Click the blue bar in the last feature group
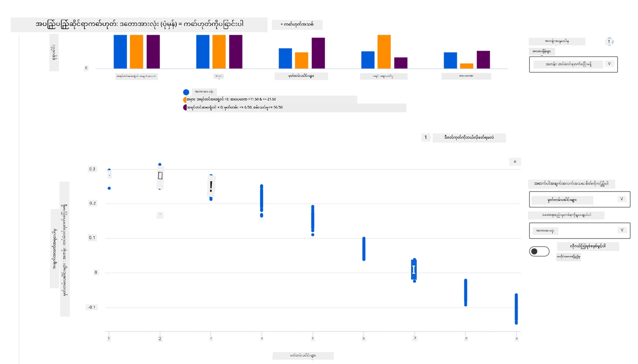The width and height of the screenshot is (638, 364). tap(450, 61)
